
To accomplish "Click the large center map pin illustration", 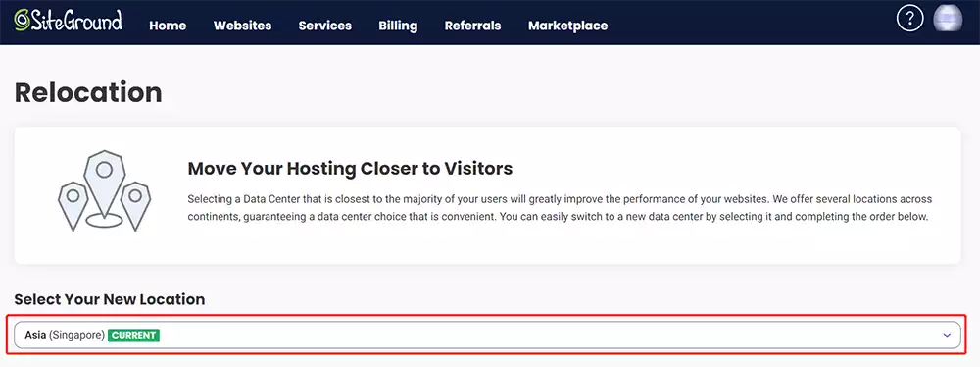I will click(105, 188).
